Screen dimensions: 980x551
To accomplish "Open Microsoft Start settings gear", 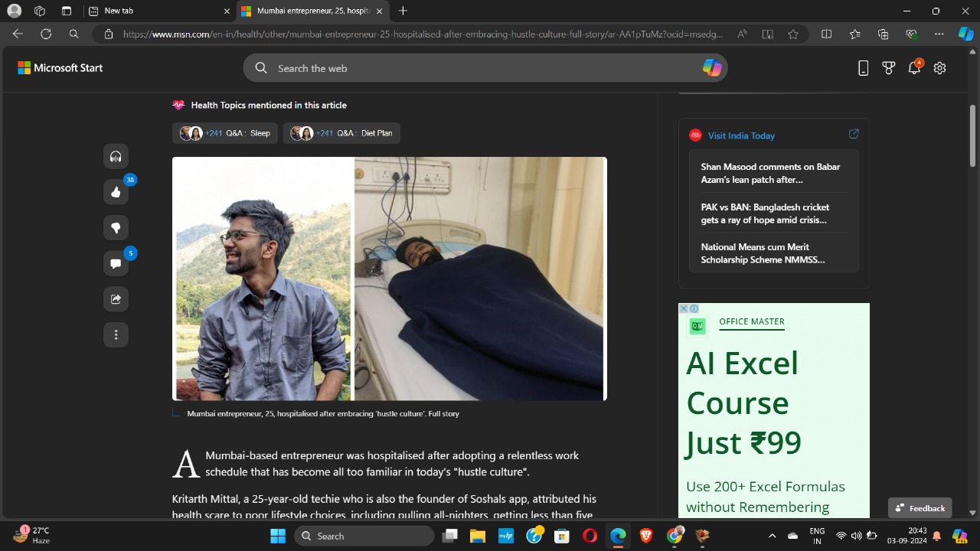I will click(x=939, y=68).
